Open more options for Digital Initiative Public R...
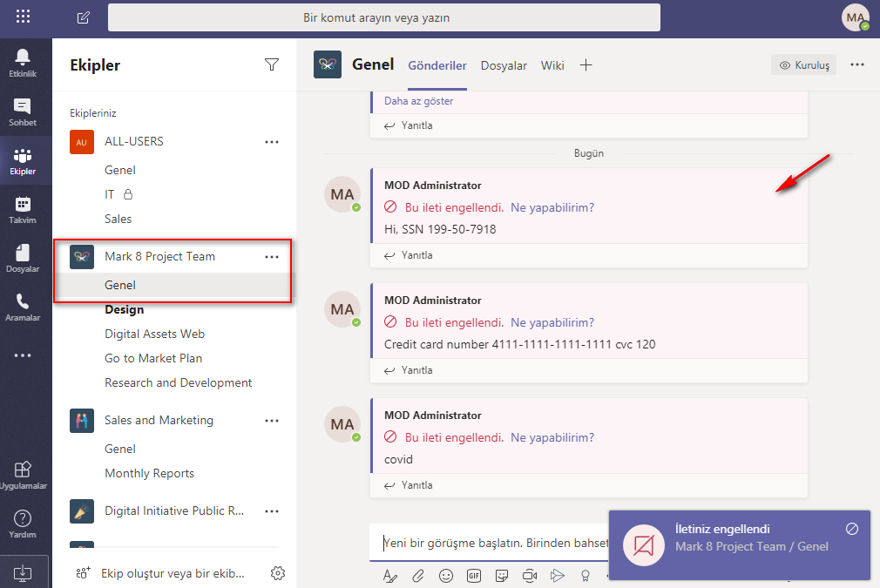 coord(272,511)
